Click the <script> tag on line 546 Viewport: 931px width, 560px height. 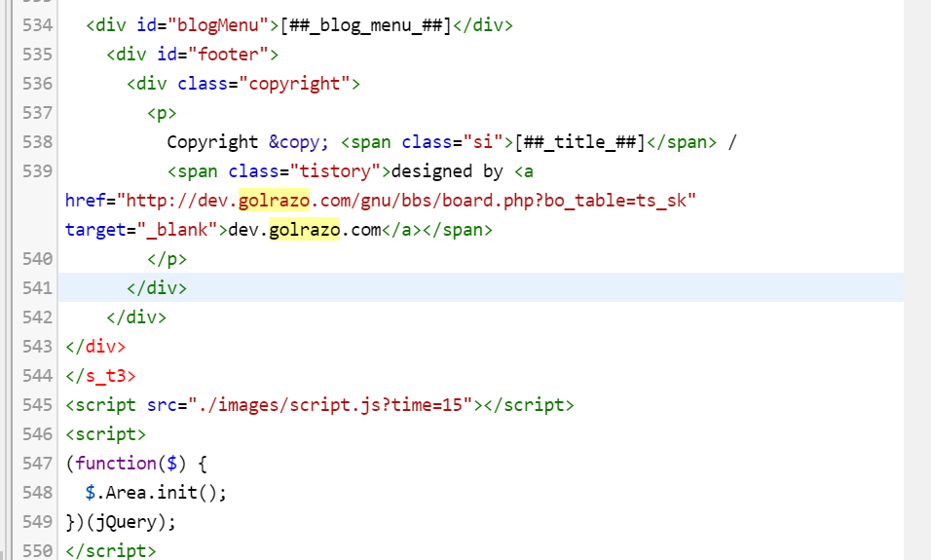click(x=106, y=434)
